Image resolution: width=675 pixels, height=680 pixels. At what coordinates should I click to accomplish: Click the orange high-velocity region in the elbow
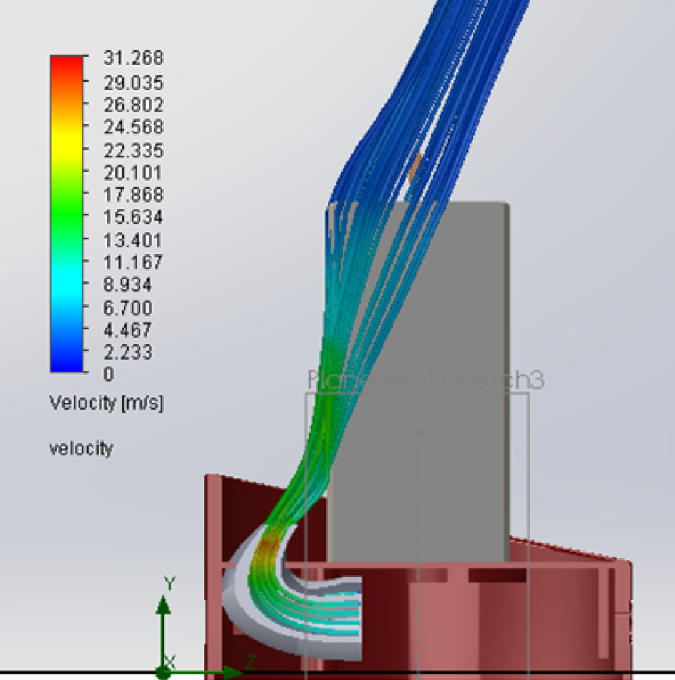coord(270,549)
